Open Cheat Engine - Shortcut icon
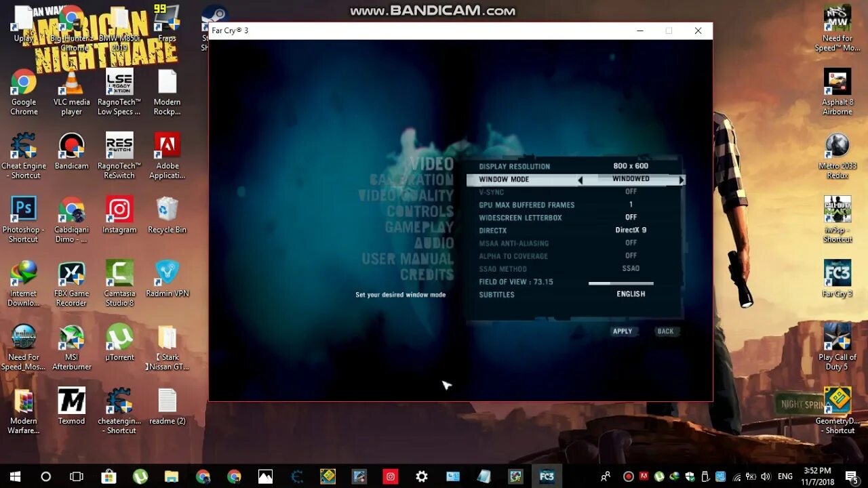This screenshot has height=488, width=868. pyautogui.click(x=24, y=155)
